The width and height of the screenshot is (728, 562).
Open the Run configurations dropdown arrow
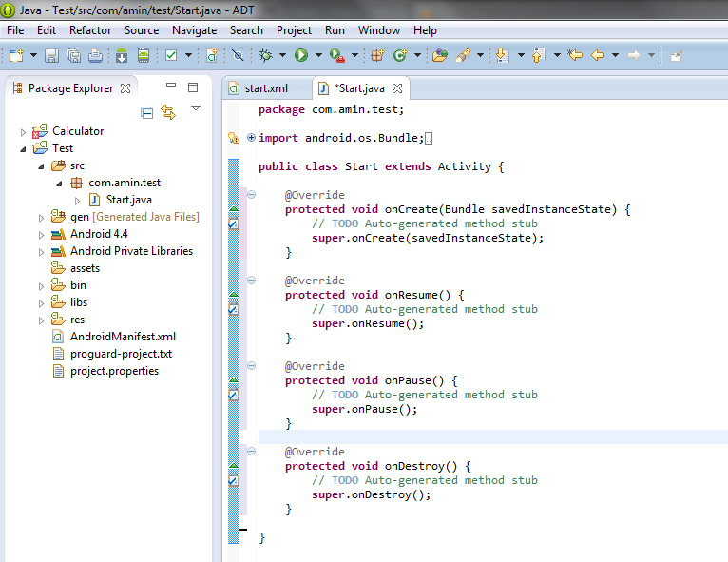click(x=318, y=55)
